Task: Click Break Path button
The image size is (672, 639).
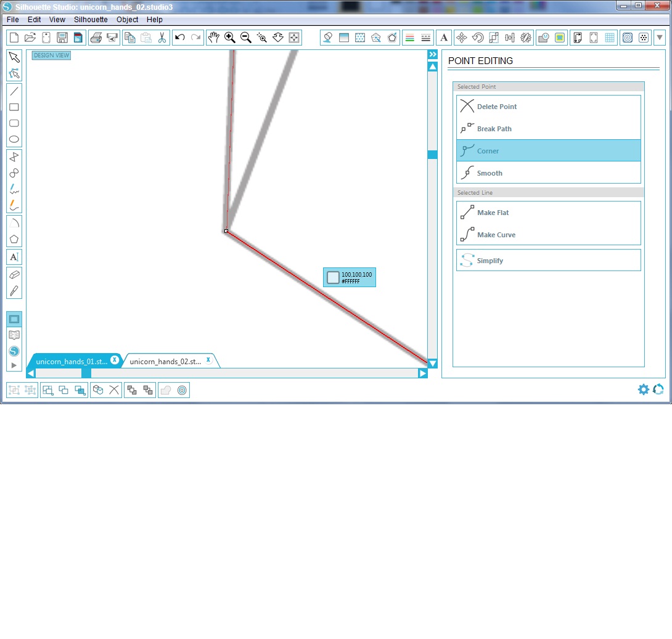Action: point(549,129)
